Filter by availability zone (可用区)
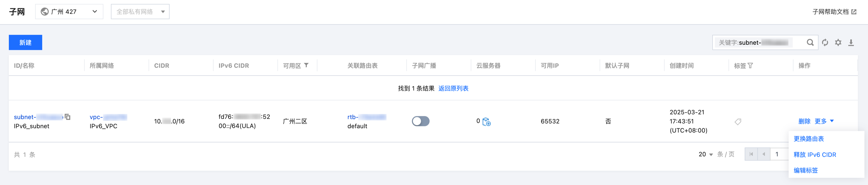 tap(306, 65)
